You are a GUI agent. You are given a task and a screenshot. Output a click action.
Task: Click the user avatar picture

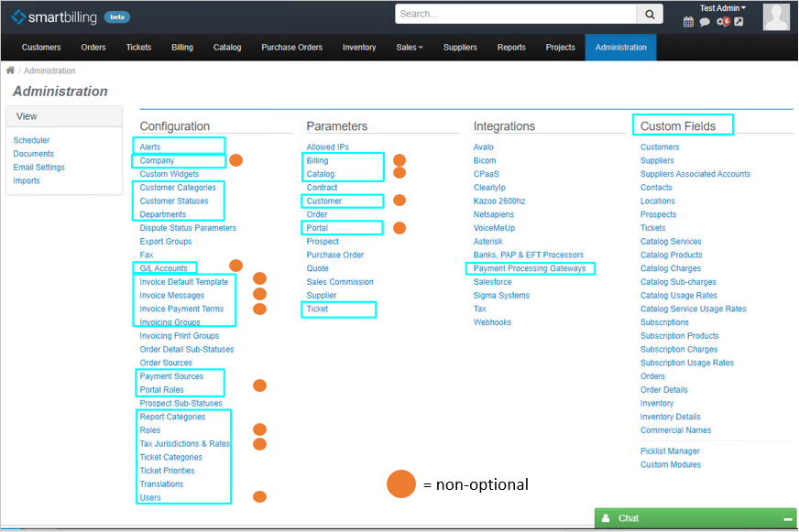pyautogui.click(x=775, y=16)
